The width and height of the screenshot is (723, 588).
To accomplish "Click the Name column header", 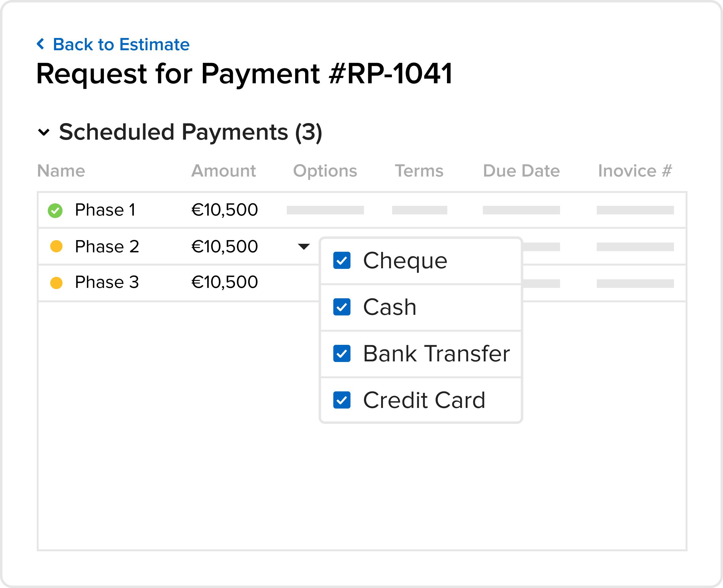I will [x=61, y=171].
